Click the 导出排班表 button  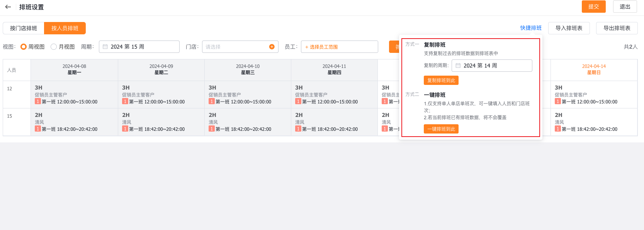(x=617, y=28)
